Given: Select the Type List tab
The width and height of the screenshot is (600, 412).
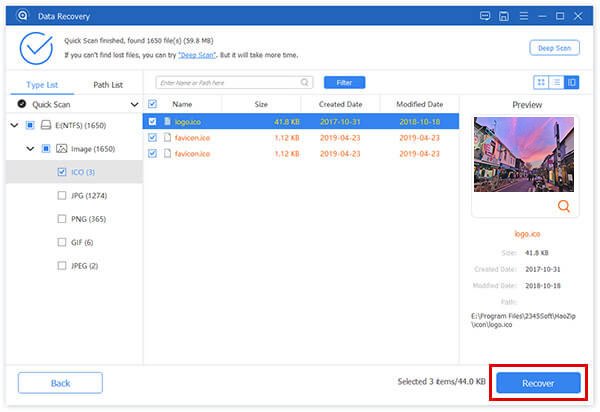Looking at the screenshot, I should (40, 85).
